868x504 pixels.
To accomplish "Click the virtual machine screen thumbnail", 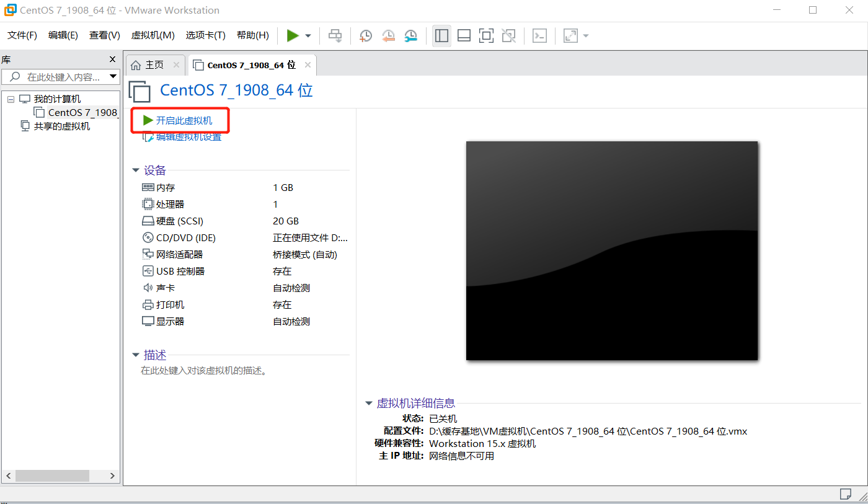I will pos(612,250).
